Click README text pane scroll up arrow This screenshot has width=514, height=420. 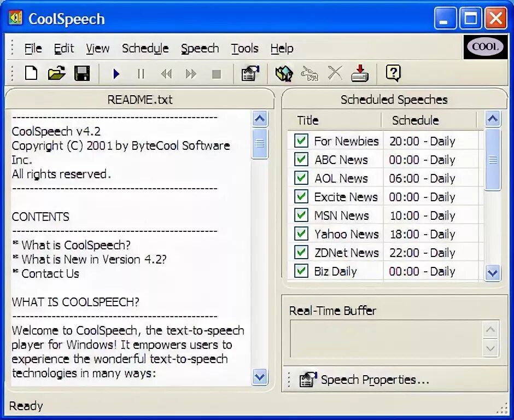click(x=260, y=119)
